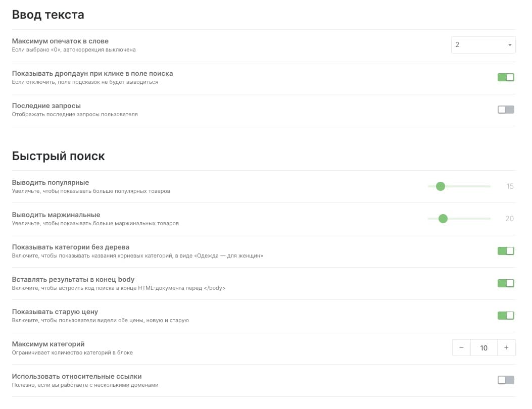This screenshot has width=532, height=409.
Task: Click the «Выводить маржинальные» slider handle
Action: point(443,219)
